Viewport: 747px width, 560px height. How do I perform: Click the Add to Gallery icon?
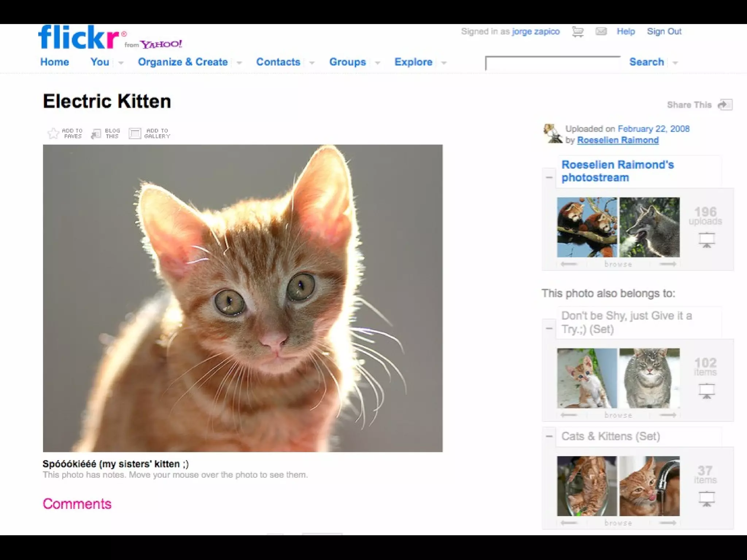click(x=135, y=133)
